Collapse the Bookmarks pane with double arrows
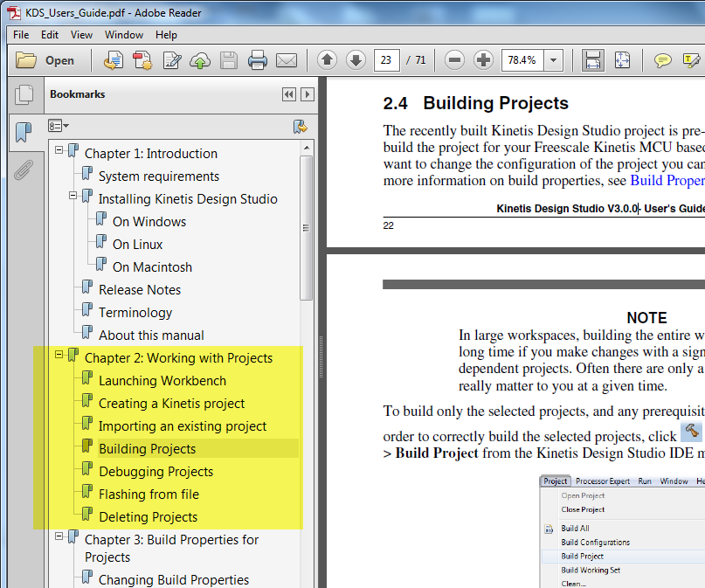This screenshot has width=705, height=588. pyautogui.click(x=289, y=94)
